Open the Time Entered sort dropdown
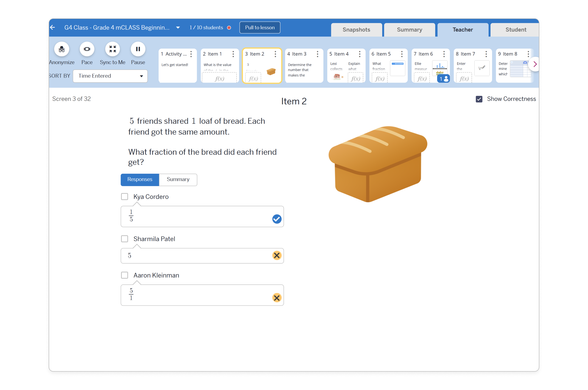The height and width of the screenshot is (390, 588). tap(110, 76)
